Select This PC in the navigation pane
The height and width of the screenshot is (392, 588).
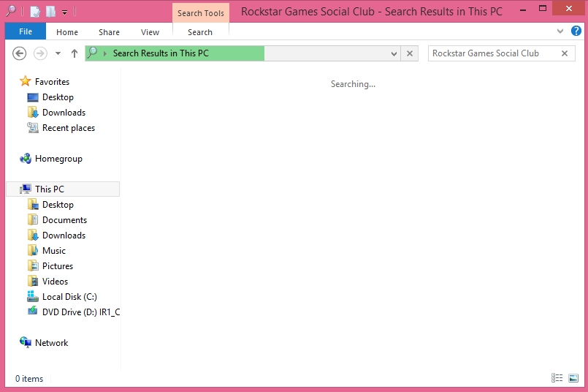tap(63, 189)
